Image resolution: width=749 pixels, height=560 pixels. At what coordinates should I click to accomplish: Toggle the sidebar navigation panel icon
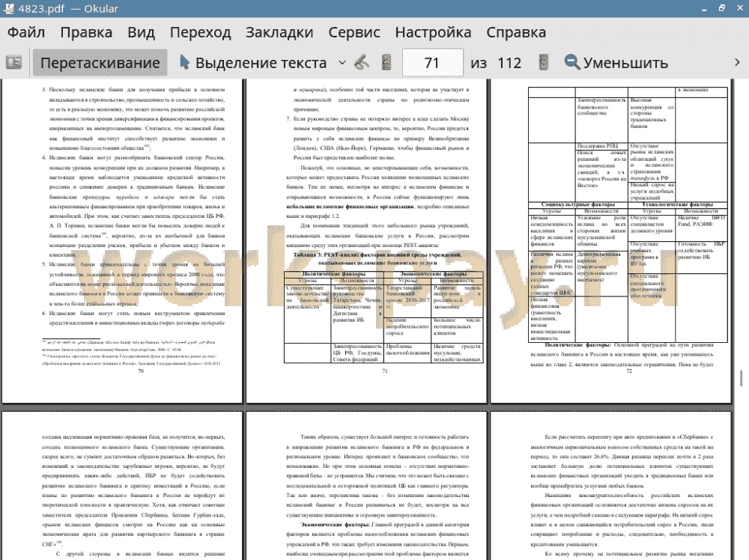13,63
